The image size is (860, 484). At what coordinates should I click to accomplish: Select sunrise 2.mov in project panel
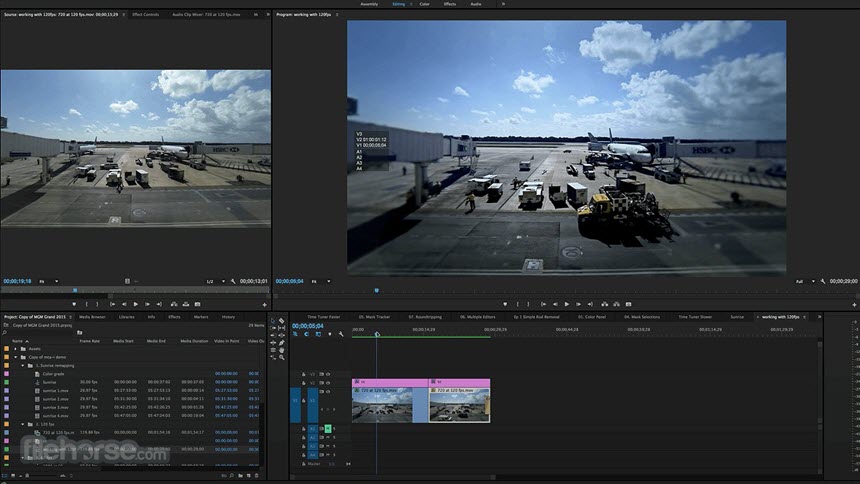[55, 399]
